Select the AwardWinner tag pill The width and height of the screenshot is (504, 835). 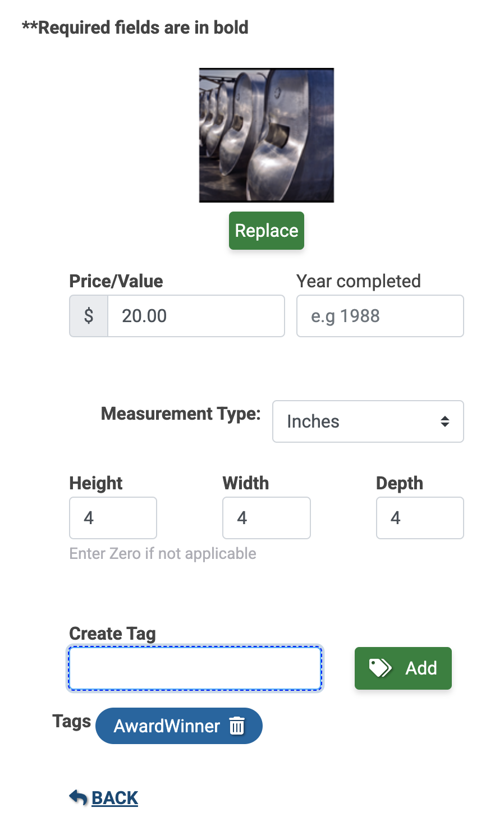pos(166,726)
